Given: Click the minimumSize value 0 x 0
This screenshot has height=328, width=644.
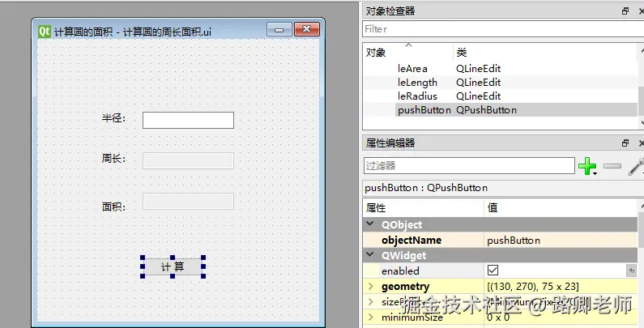Looking at the screenshot, I should pos(498,317).
